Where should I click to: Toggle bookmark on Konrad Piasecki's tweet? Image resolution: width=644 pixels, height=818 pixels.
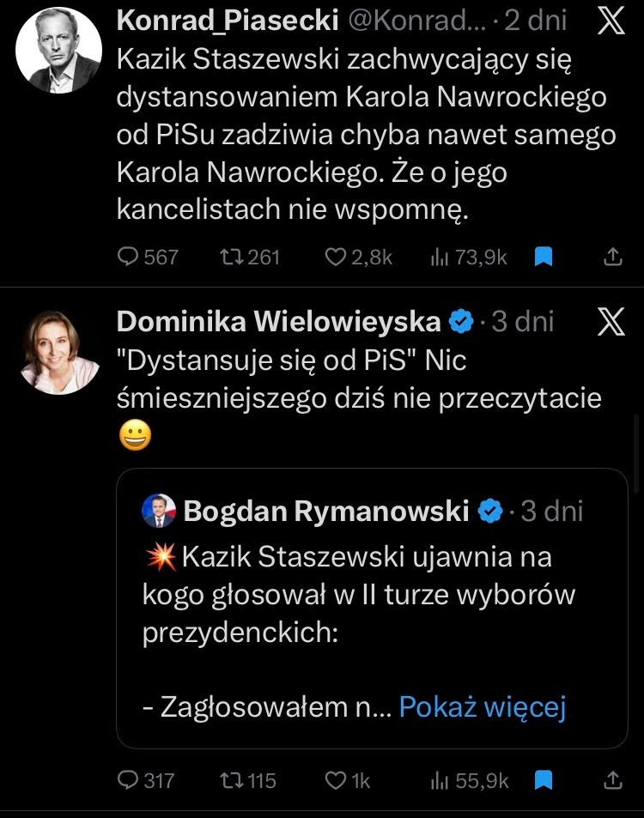tap(543, 257)
